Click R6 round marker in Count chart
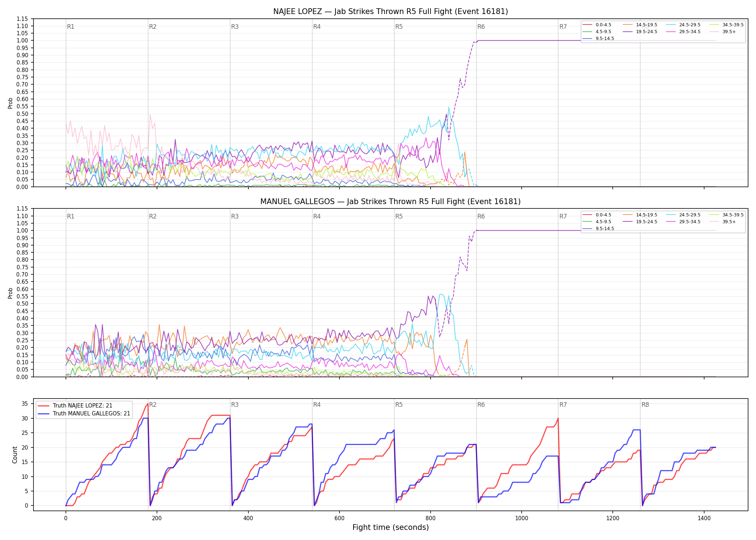Viewport: 756px width, 540px height. point(481,405)
